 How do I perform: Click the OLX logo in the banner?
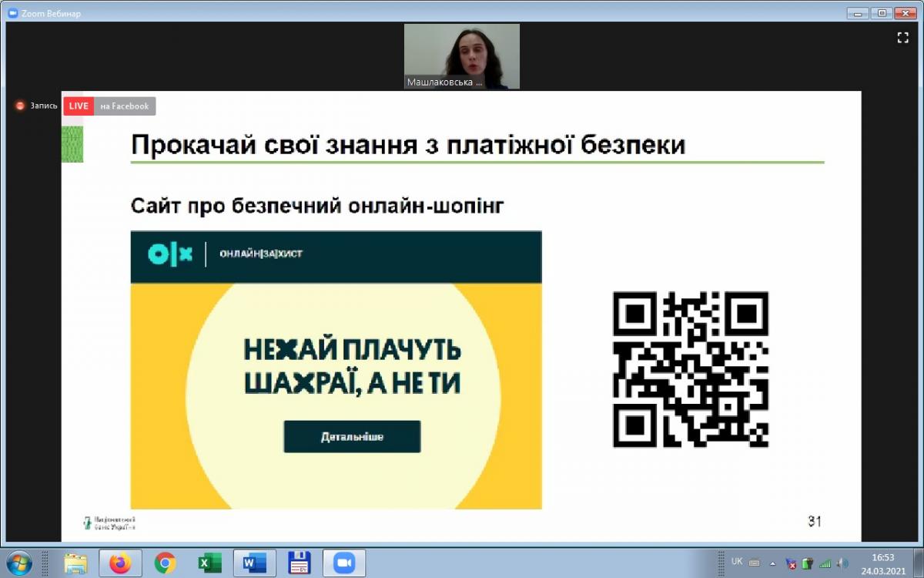(170, 254)
